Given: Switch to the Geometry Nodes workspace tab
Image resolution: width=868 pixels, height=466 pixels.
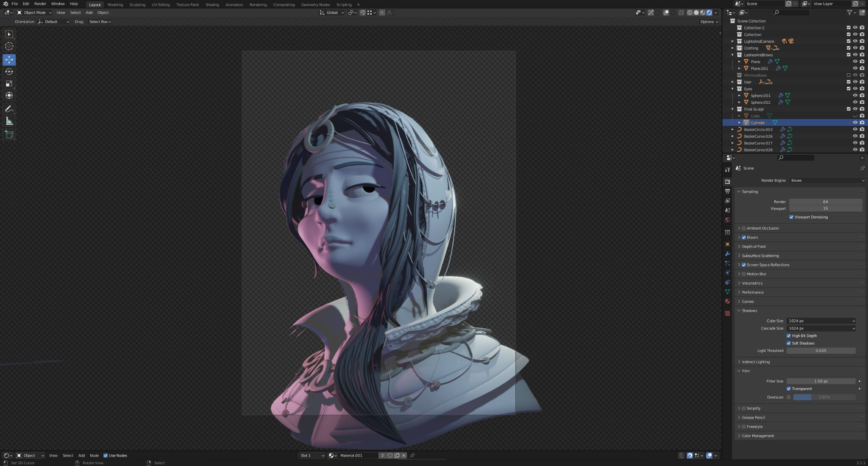Looking at the screenshot, I should [x=315, y=5].
